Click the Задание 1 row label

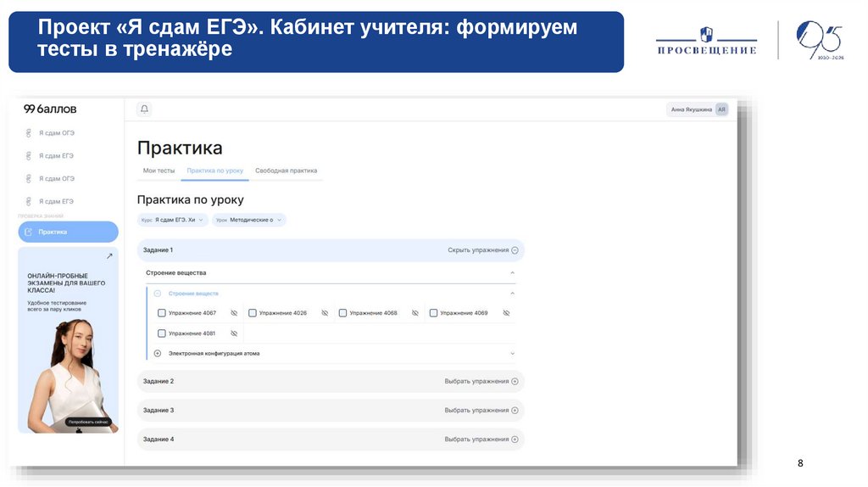tap(159, 250)
